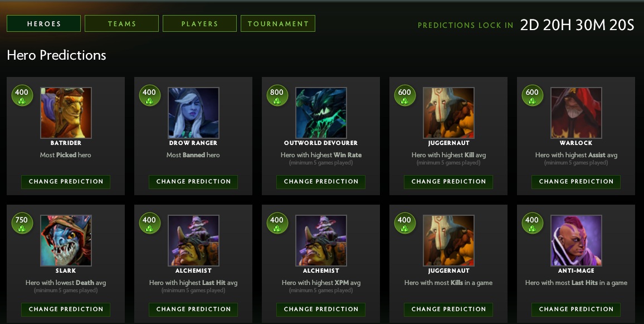Viewport: 644px width, 324px height.
Task: Click the 800 points badge on Outworld Devourer
Action: pos(277,95)
